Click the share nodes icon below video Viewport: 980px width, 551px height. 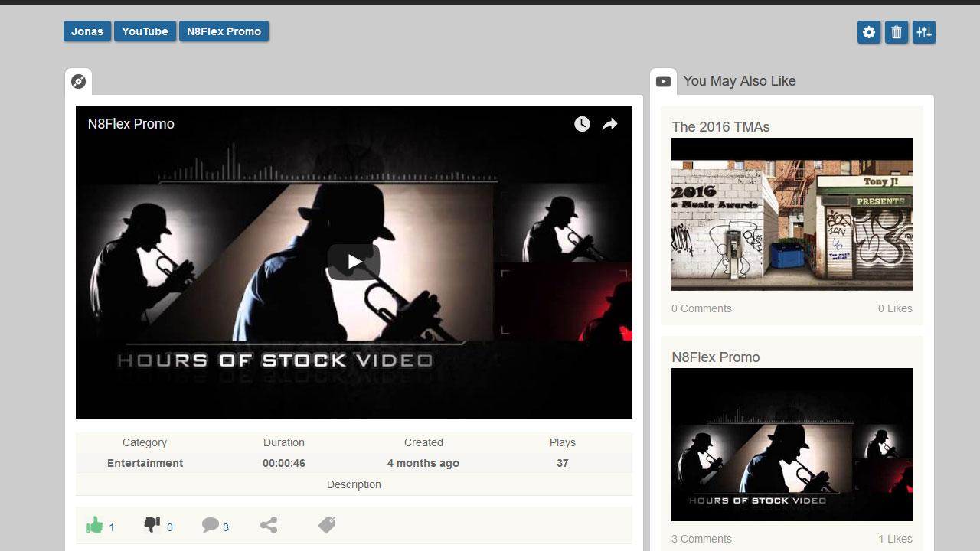coord(269,525)
